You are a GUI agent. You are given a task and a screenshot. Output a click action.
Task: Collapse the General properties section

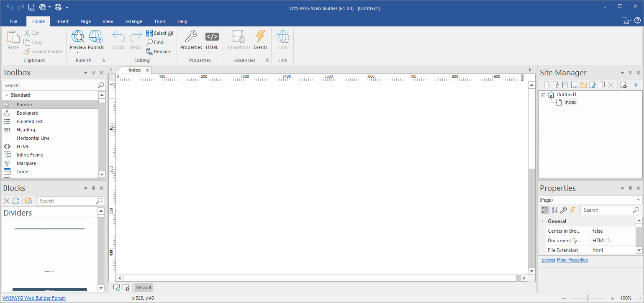click(x=543, y=221)
